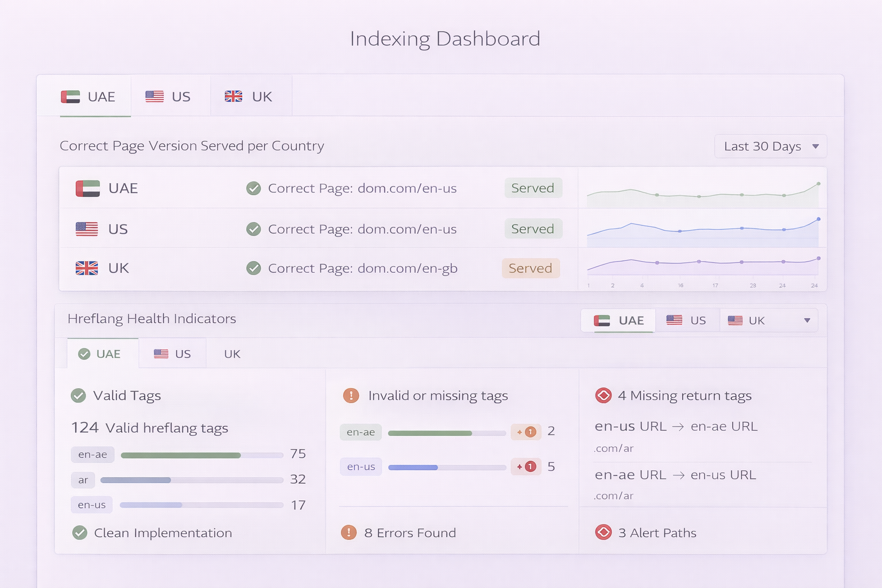Image resolution: width=882 pixels, height=588 pixels.
Task: Select the UAE toggle in Hreflang Health Indicators header
Action: [617, 320]
